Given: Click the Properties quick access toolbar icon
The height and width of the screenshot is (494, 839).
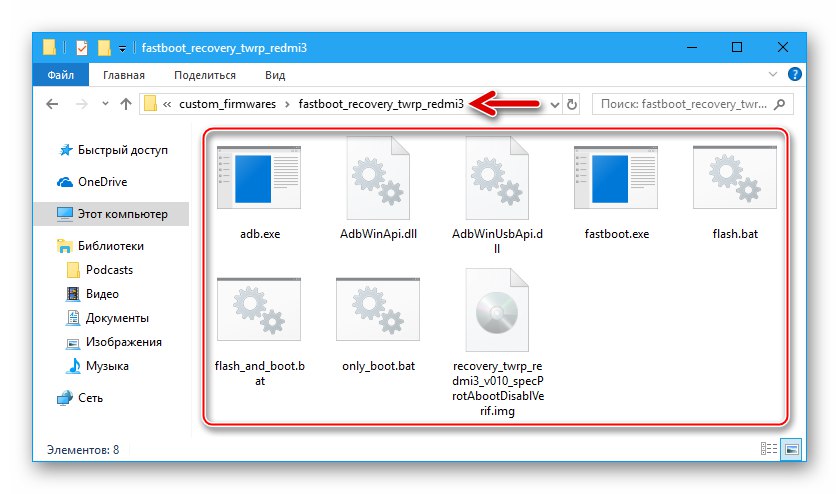Looking at the screenshot, I should pos(82,48).
